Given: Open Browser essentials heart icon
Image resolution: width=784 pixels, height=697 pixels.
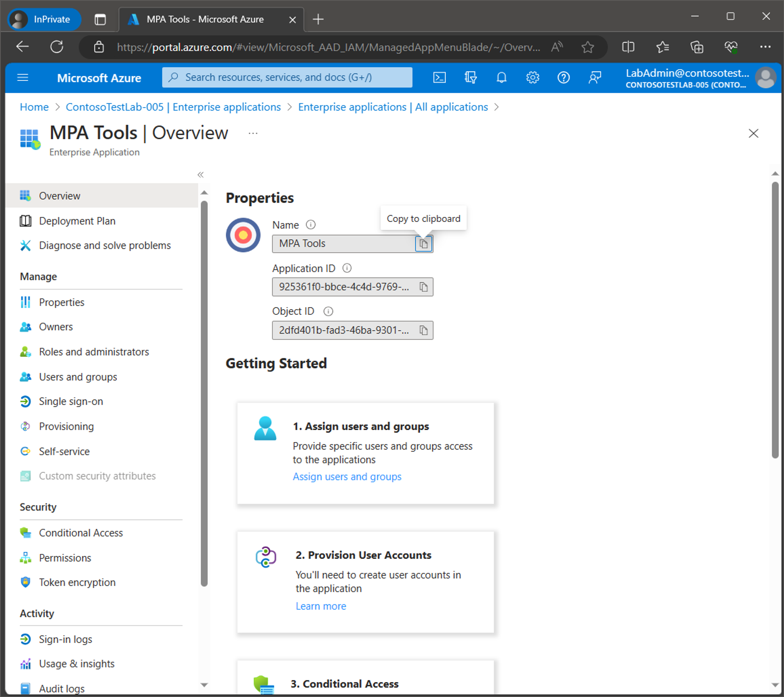Looking at the screenshot, I should coord(731,47).
